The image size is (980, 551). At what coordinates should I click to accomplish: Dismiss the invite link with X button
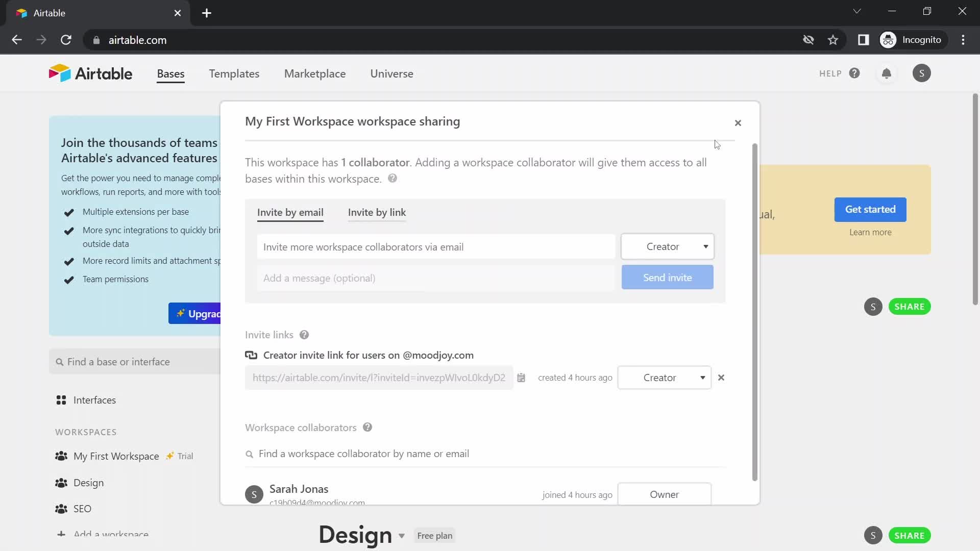click(721, 378)
